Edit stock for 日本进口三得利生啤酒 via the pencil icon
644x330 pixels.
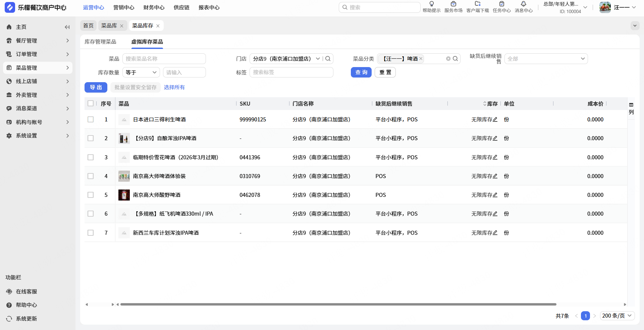(495, 119)
